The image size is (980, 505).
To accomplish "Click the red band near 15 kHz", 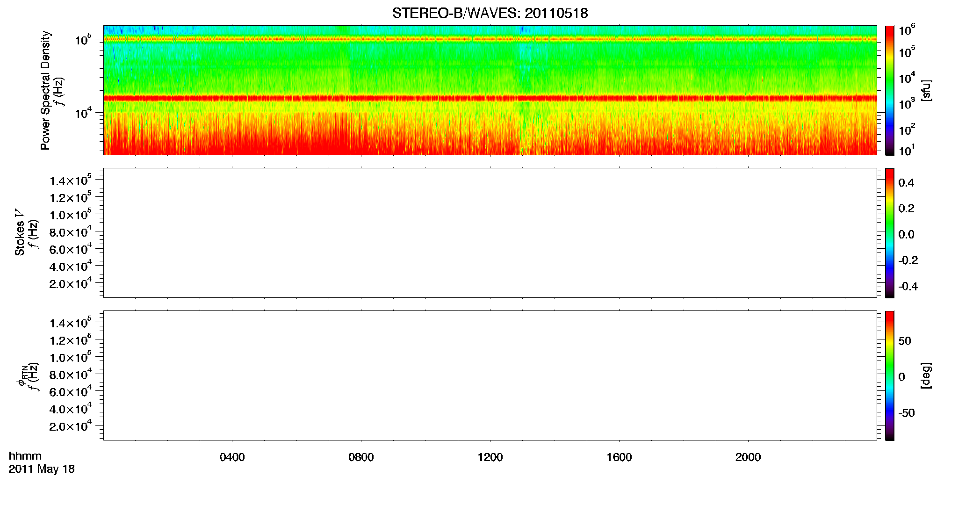I will click(490, 98).
